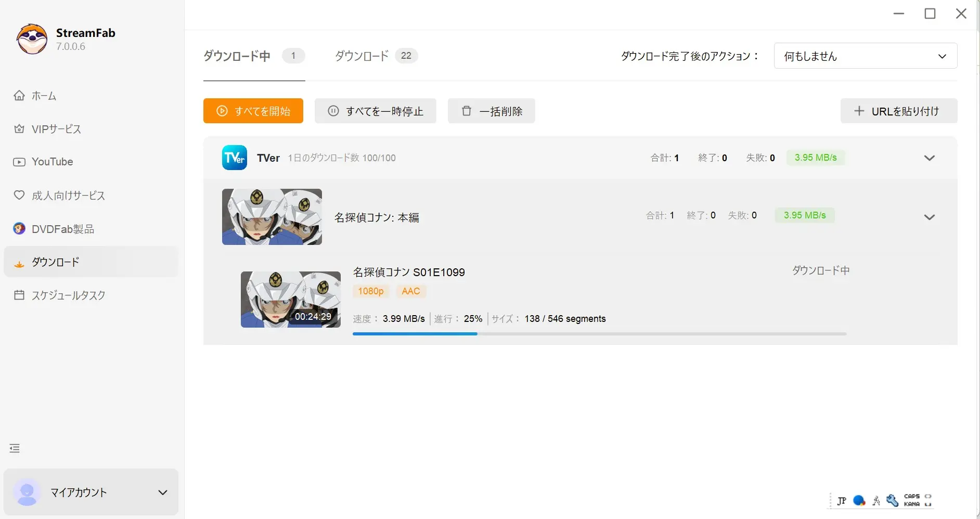Click the AAC audio tag
The height and width of the screenshot is (519, 980).
pyautogui.click(x=411, y=291)
